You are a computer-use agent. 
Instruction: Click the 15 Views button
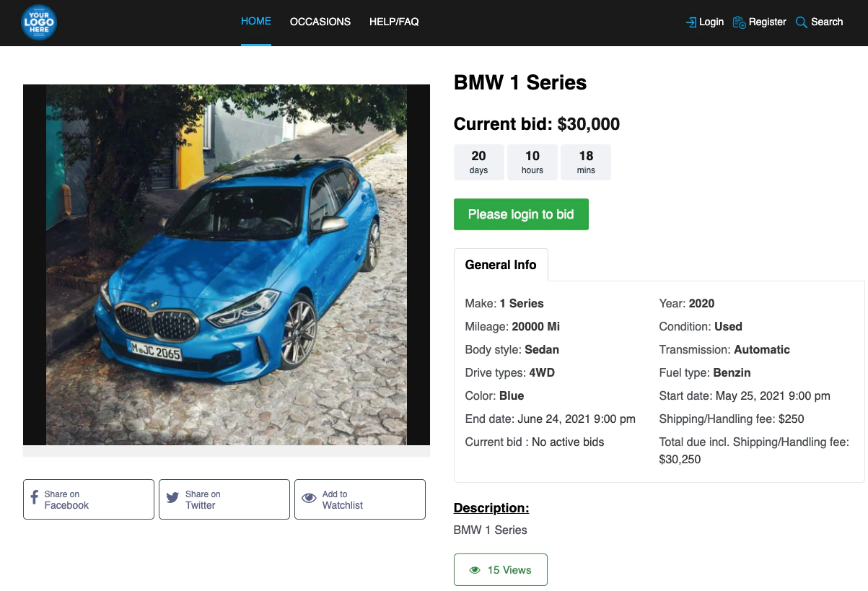click(x=501, y=570)
